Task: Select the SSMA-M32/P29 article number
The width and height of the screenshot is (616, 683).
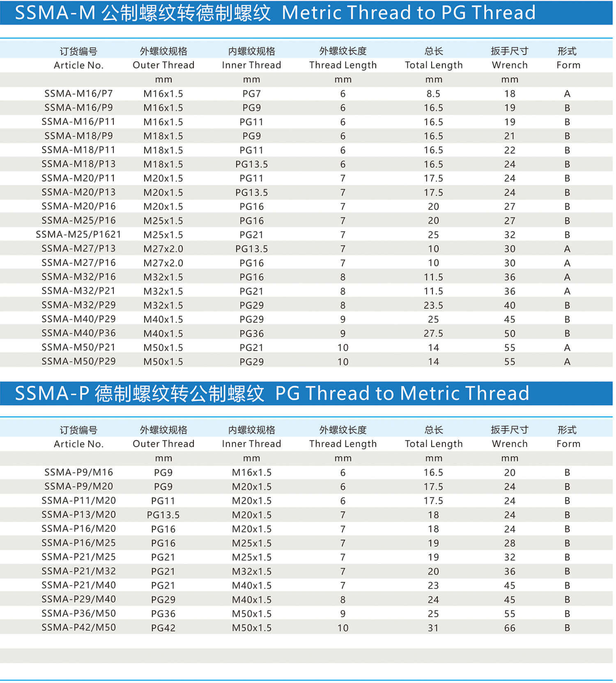Action: pos(78,305)
